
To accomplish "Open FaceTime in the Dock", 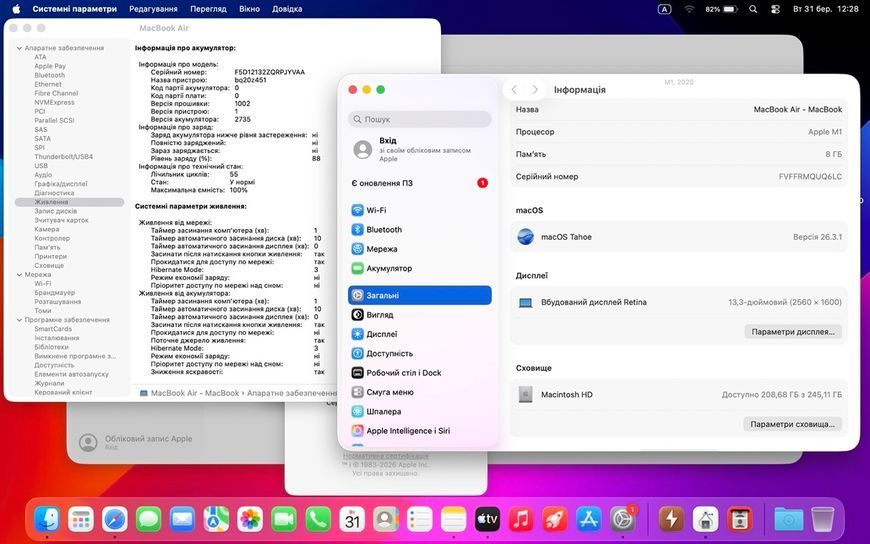I will coord(284,520).
